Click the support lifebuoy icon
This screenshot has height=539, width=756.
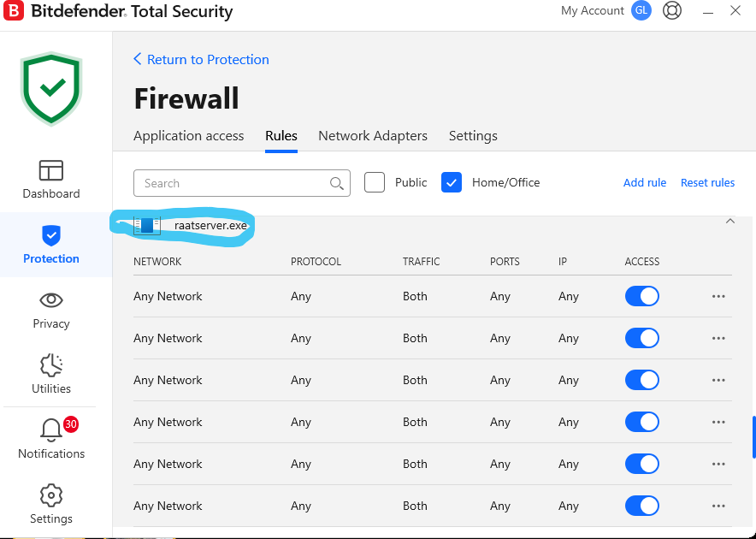672,11
